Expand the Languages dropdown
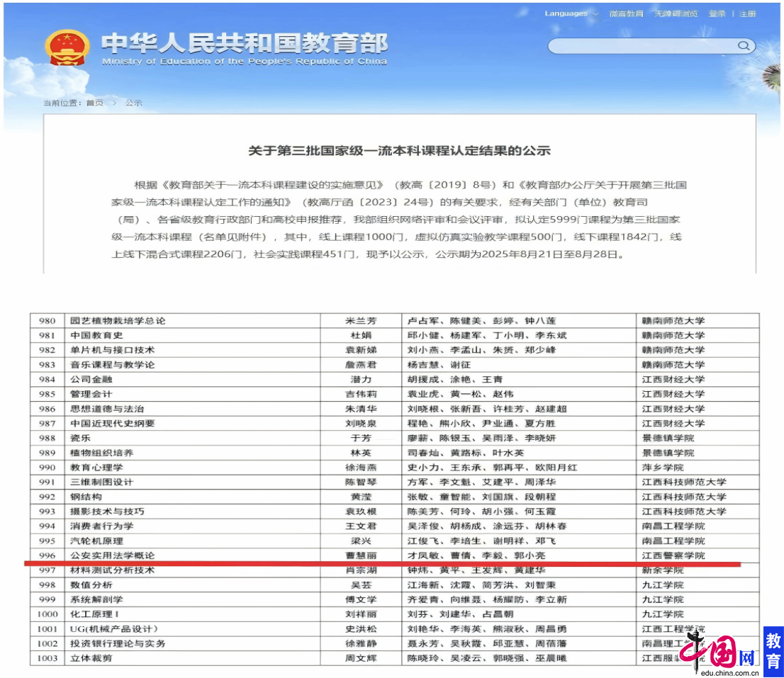This screenshot has width=784, height=678. 571,13
